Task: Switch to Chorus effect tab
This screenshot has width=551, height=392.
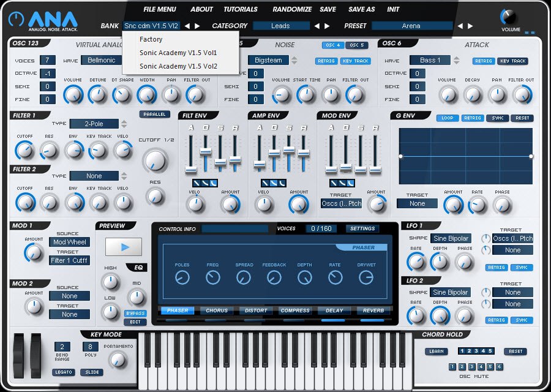Action: (217, 311)
